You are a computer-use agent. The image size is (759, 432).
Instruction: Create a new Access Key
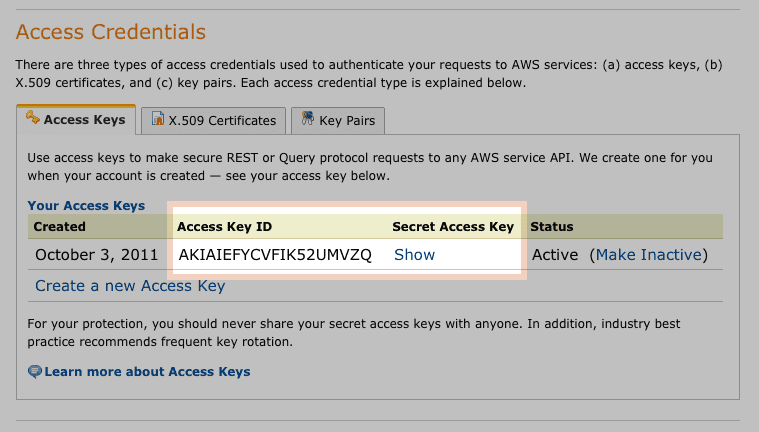click(130, 286)
